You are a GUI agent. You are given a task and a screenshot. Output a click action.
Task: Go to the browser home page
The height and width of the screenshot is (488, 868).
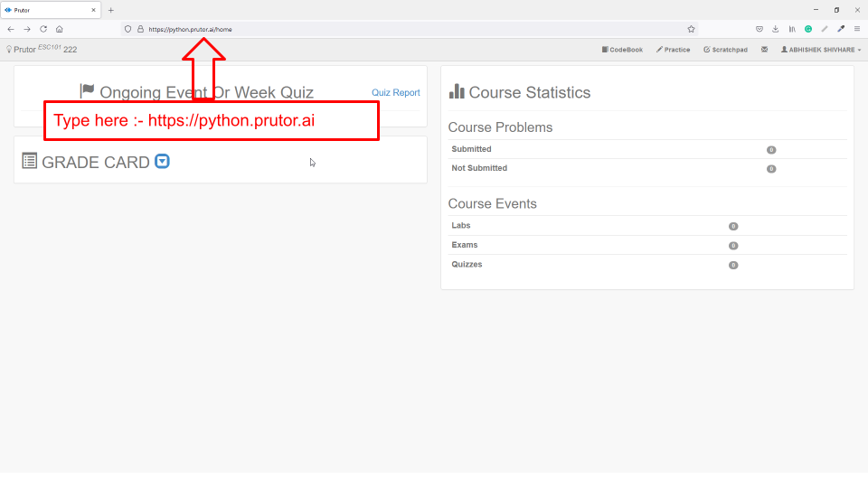tap(59, 29)
